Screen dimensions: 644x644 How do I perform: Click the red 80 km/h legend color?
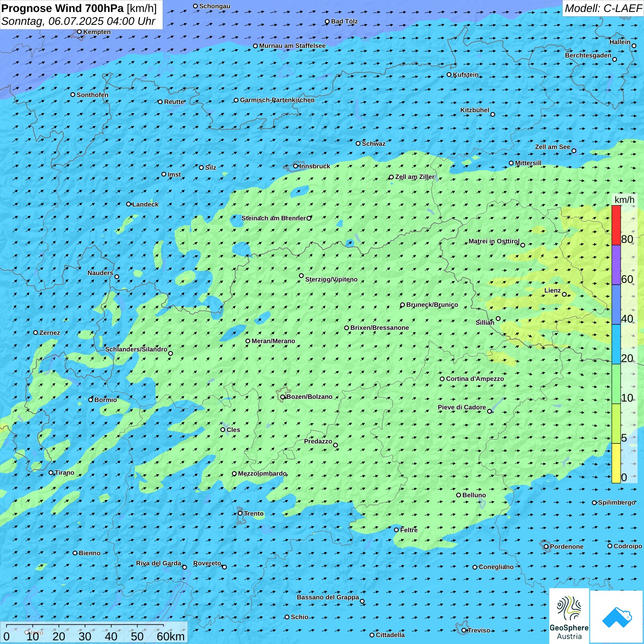[616, 225]
